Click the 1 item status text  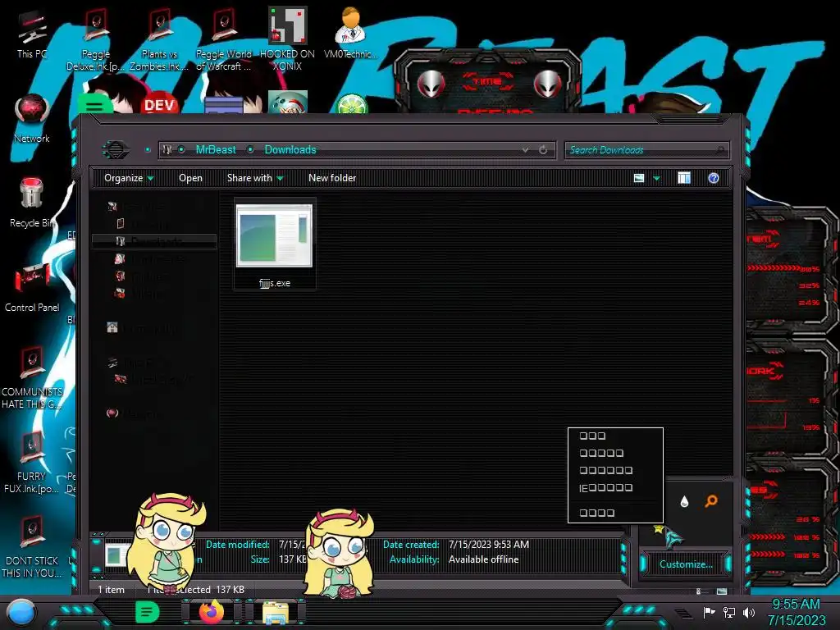(111, 590)
